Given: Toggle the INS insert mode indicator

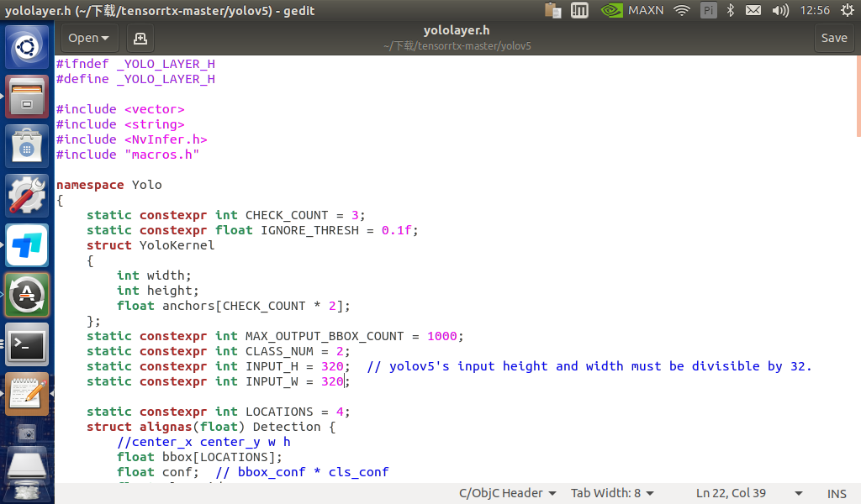Looking at the screenshot, I should tap(837, 494).
